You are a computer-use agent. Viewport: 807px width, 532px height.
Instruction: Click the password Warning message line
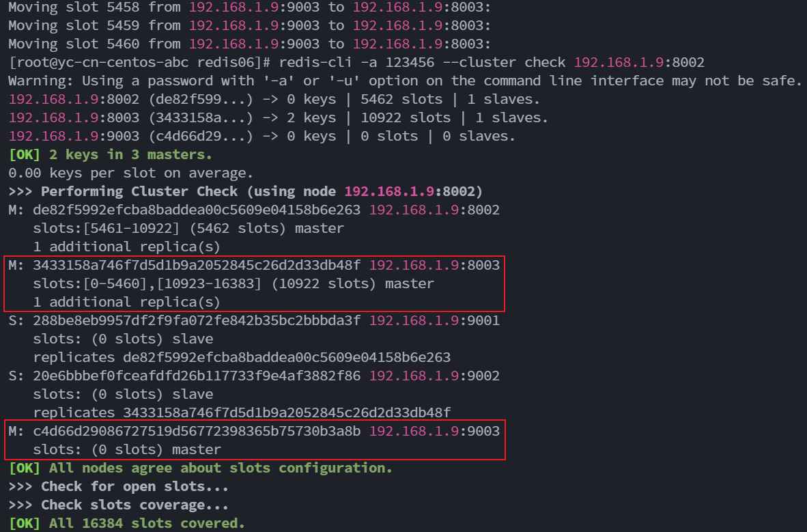(x=405, y=81)
